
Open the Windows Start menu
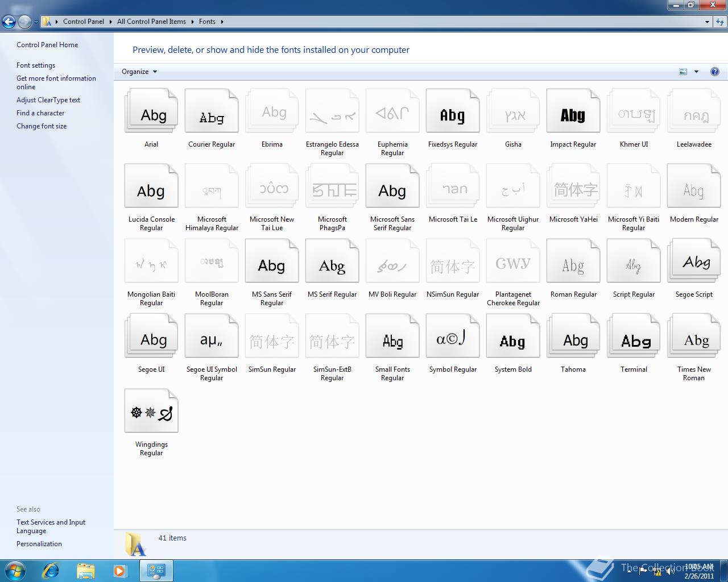coord(15,571)
